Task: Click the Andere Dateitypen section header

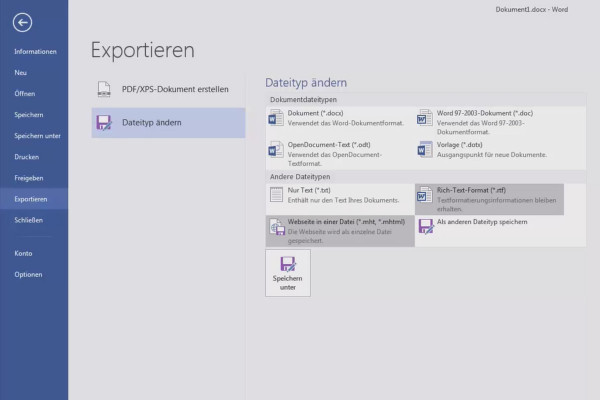Action: [300, 177]
